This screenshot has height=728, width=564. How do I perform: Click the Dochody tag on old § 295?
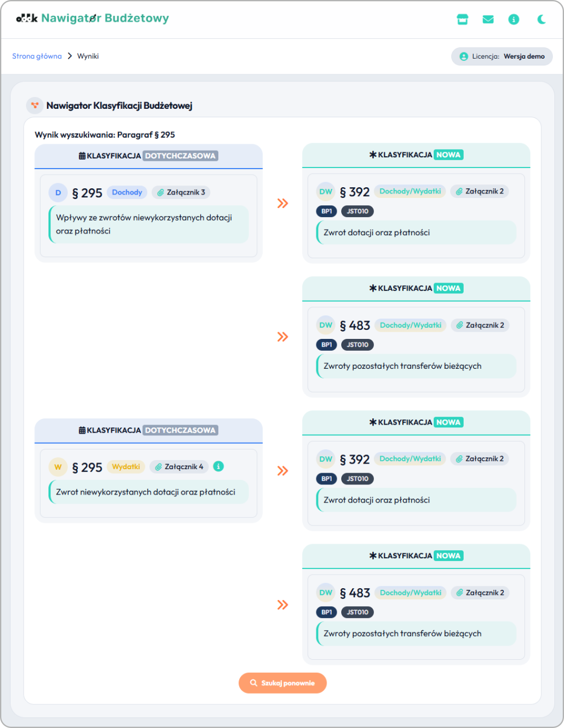pyautogui.click(x=127, y=192)
